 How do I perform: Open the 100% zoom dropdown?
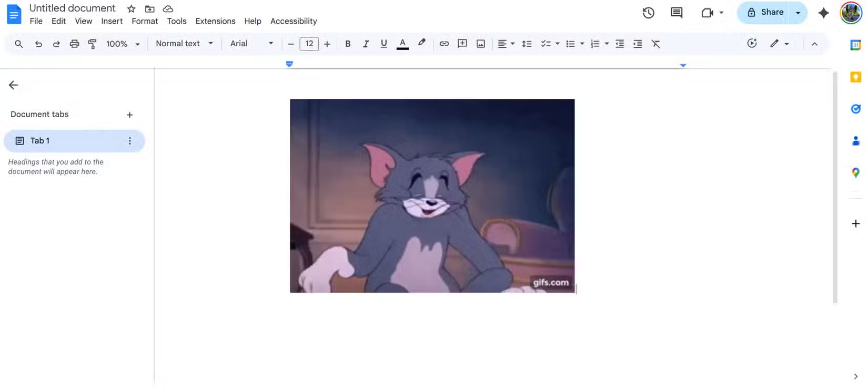click(123, 44)
